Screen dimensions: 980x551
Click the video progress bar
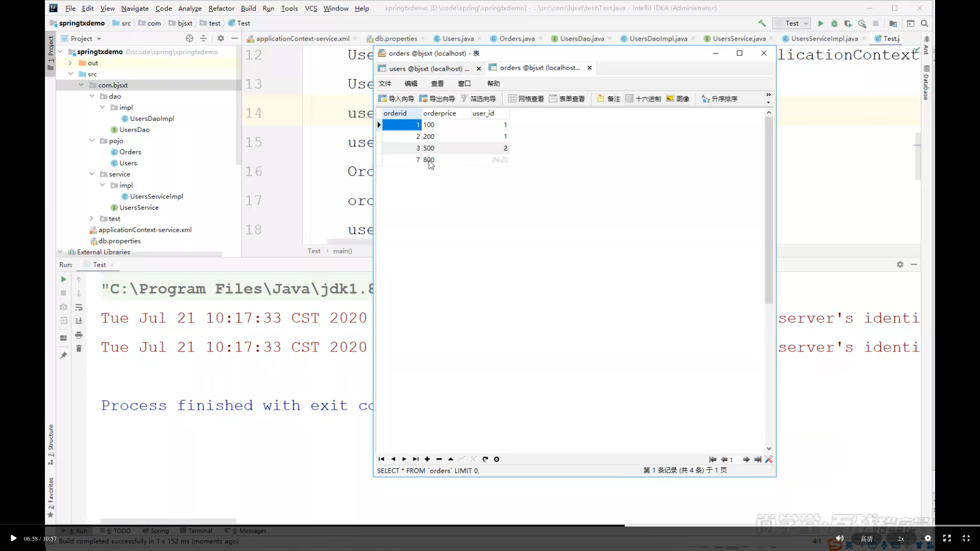[490, 525]
